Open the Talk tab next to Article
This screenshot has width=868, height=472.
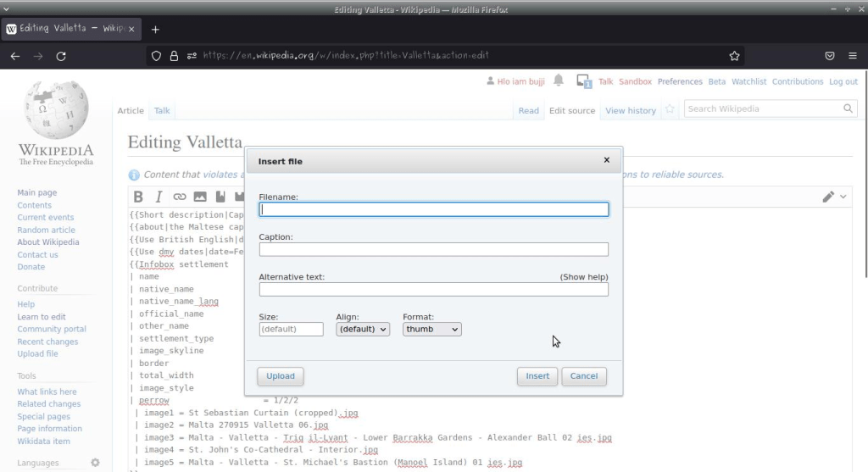(x=162, y=110)
